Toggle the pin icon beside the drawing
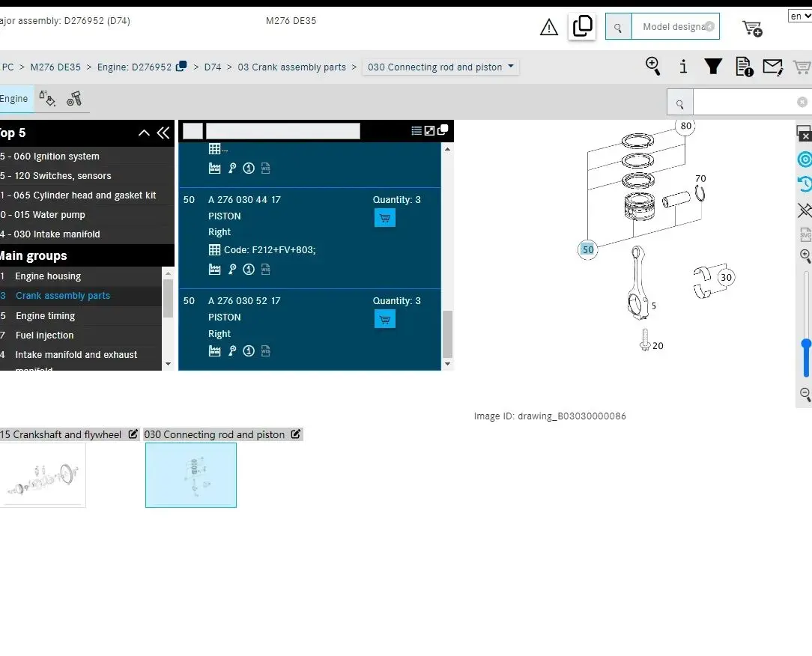The width and height of the screenshot is (812, 656). [x=805, y=210]
